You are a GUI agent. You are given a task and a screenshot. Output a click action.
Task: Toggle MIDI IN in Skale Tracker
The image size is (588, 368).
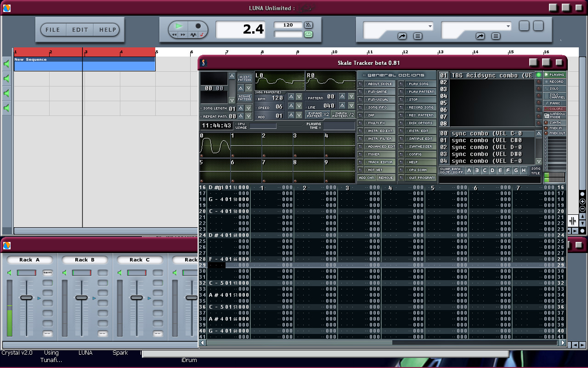[x=555, y=128]
